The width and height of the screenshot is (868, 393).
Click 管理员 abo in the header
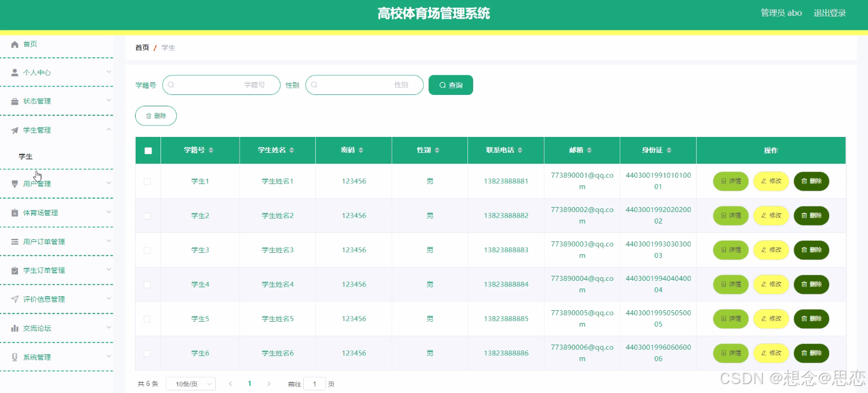[781, 13]
